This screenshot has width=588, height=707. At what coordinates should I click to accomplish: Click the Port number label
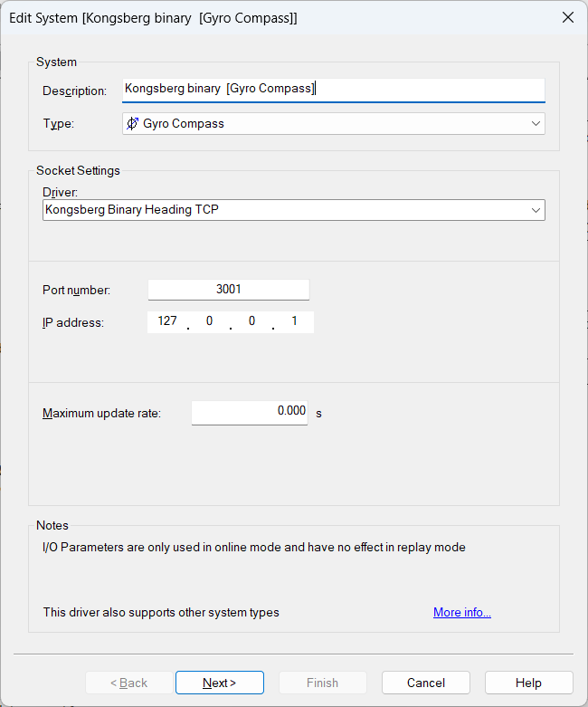[x=77, y=290]
